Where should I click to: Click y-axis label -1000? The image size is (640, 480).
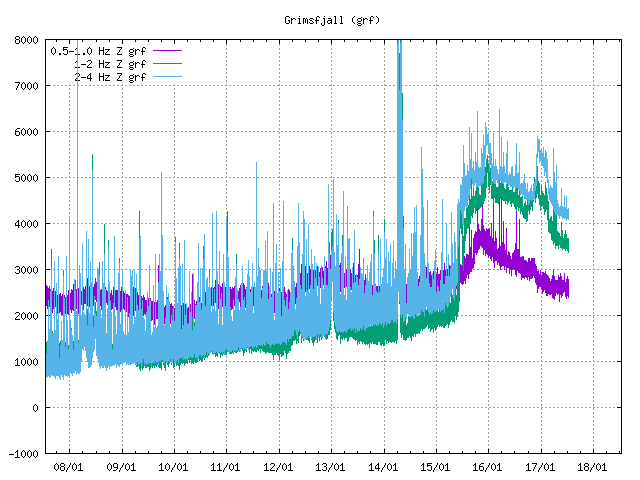pos(23,454)
